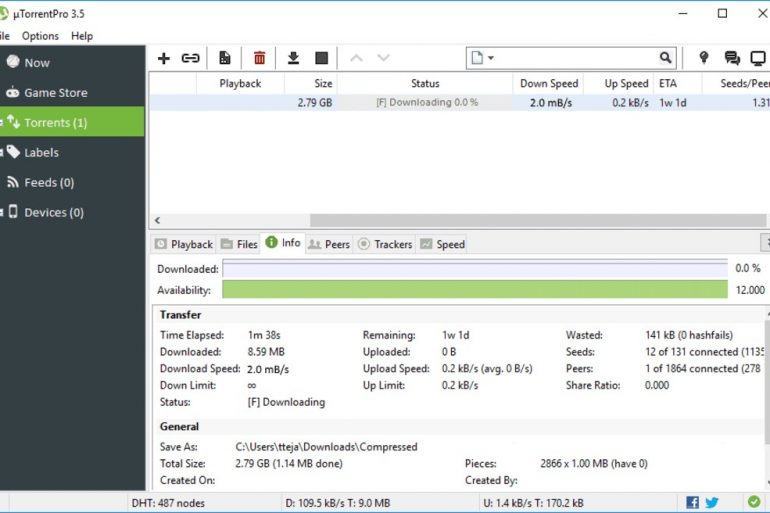The width and height of the screenshot is (770, 513).
Task: Switch to the Peers tab
Action: point(329,244)
